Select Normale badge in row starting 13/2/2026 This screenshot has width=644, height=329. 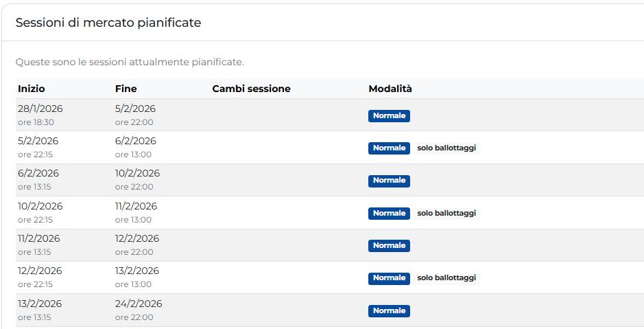coord(389,310)
